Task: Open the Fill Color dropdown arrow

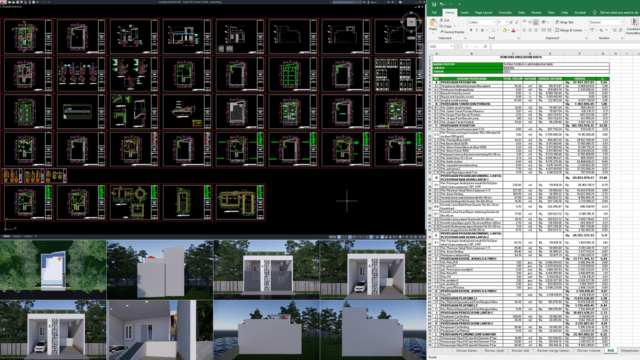Action: click(x=509, y=30)
